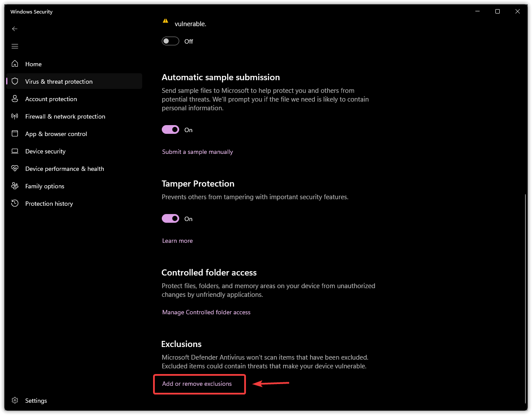The width and height of the screenshot is (532, 415).
Task: Turn on the Off switch near vulnerable warning
Action: coord(170,41)
